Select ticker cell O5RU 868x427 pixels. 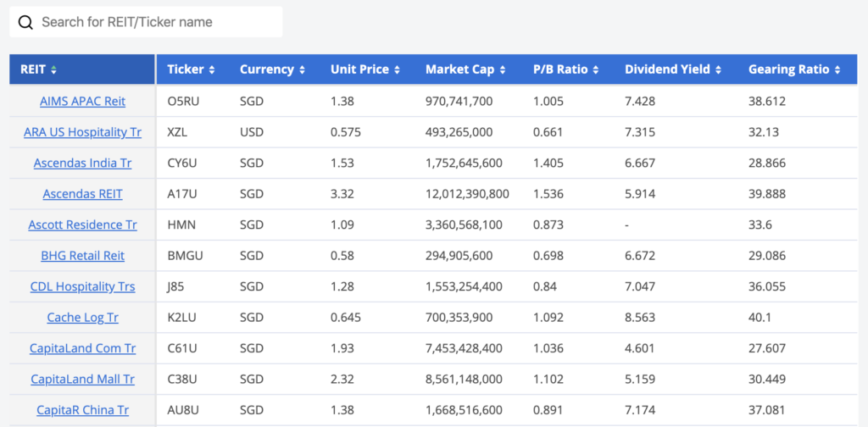point(184,101)
